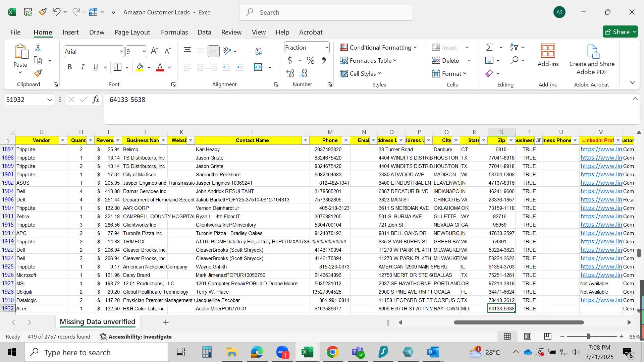The width and height of the screenshot is (644, 362).
Task: Open the Contact Name column filter dropdown
Action: (x=305, y=140)
